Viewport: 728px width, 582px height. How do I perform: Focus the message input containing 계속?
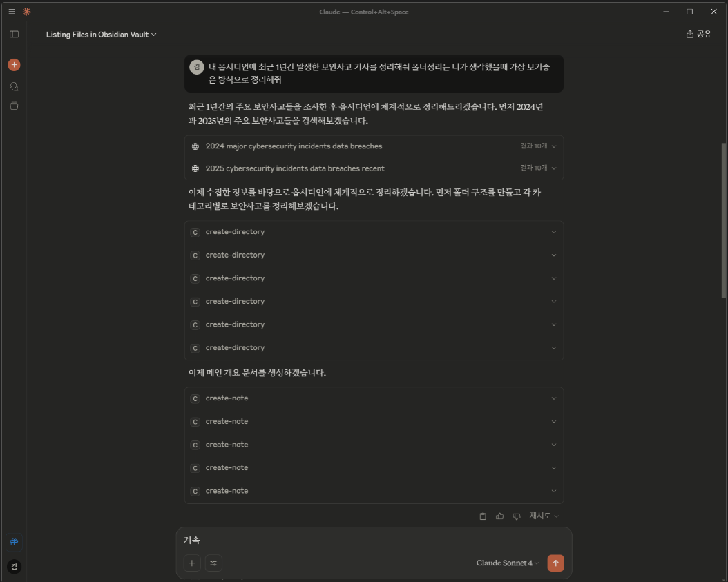point(374,540)
